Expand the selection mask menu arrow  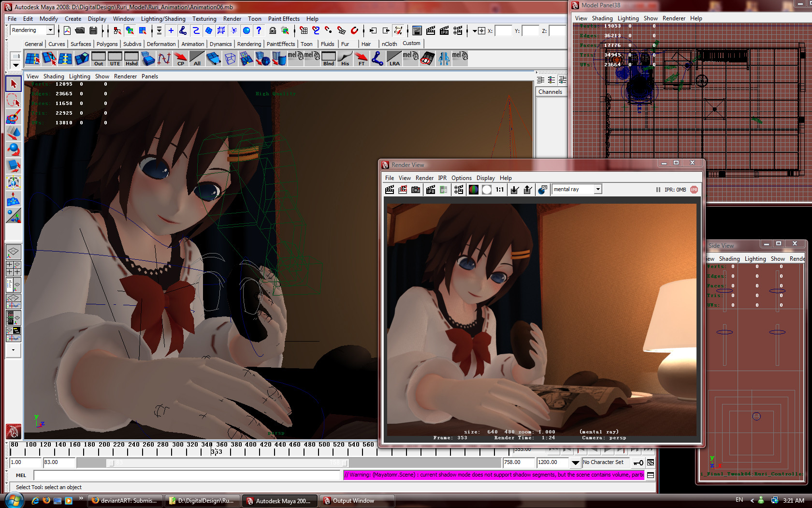(x=159, y=30)
